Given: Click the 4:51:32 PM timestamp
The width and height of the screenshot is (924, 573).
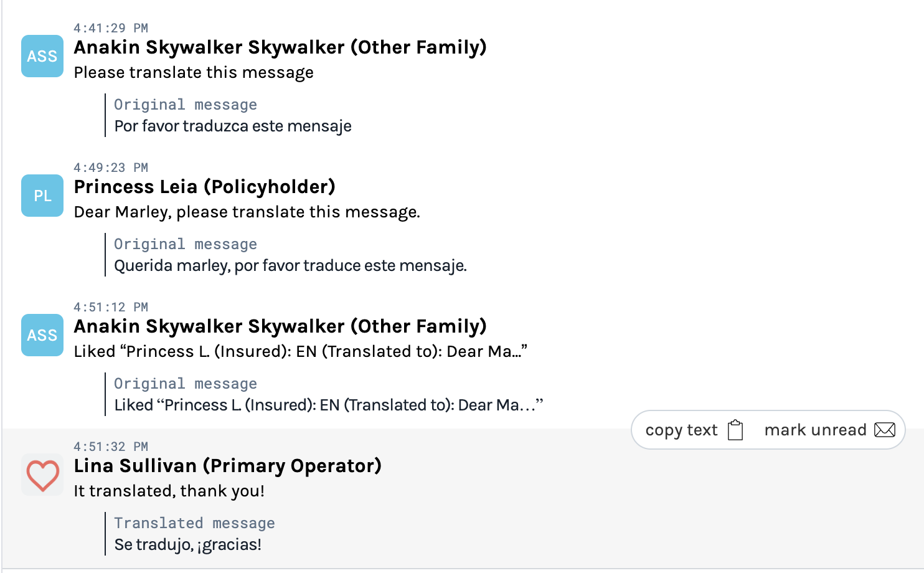Looking at the screenshot, I should pos(111,447).
